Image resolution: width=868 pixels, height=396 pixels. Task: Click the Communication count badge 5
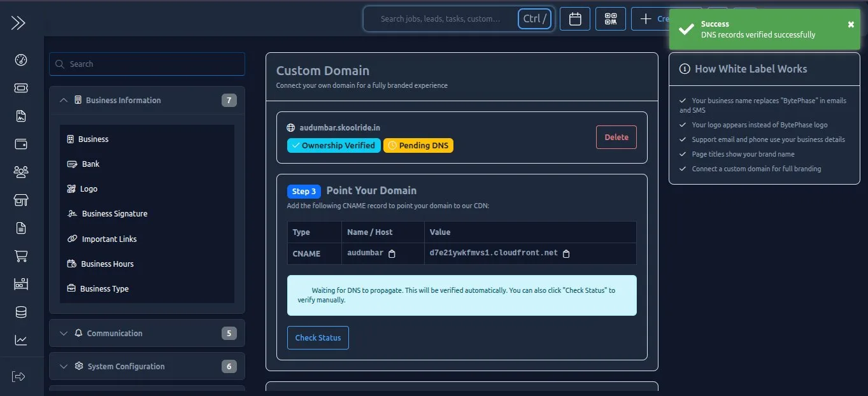tap(229, 333)
